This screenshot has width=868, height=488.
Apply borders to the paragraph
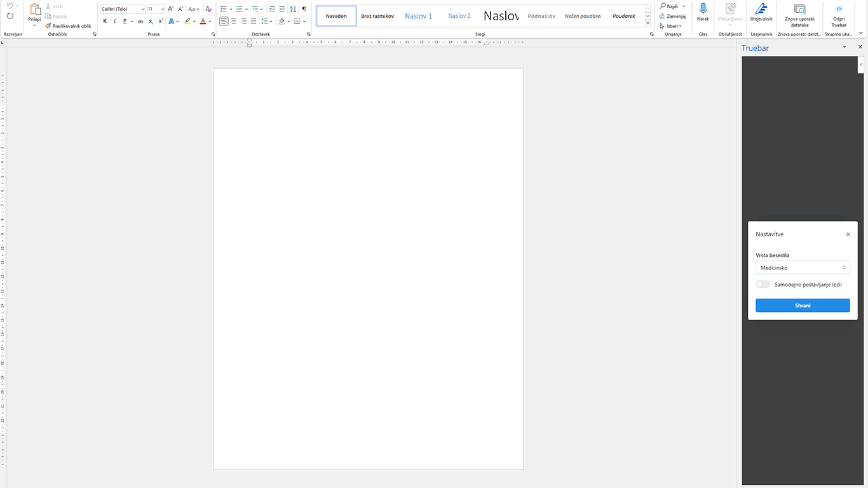(x=297, y=22)
